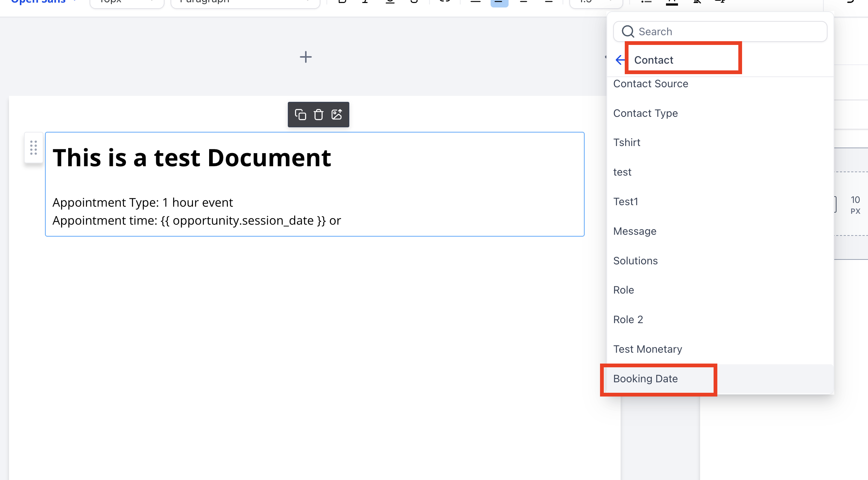The height and width of the screenshot is (480, 868).
Task: Select Booking Date custom value
Action: click(x=645, y=379)
